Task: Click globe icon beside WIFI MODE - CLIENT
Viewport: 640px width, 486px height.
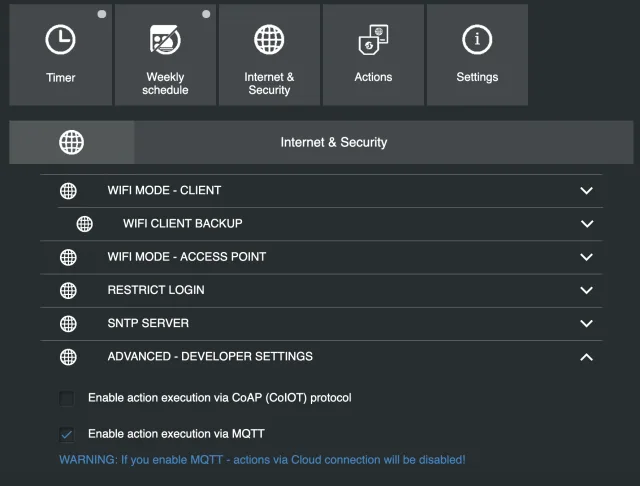Action: [x=68, y=190]
